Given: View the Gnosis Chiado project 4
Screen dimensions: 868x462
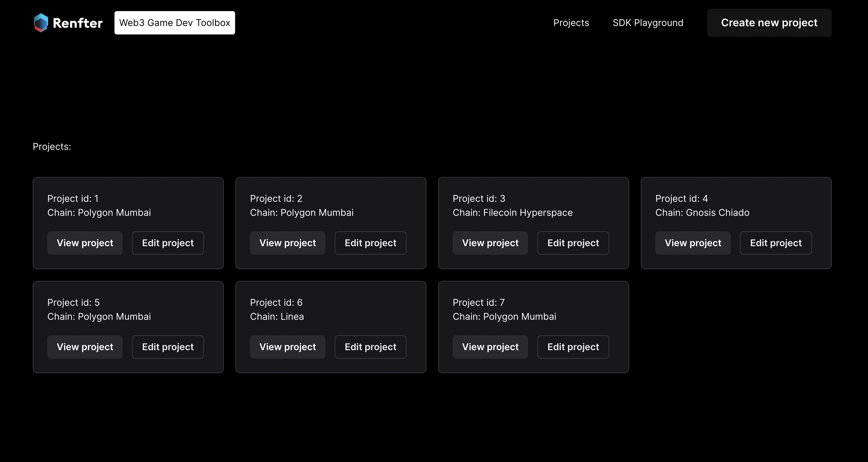Looking at the screenshot, I should tap(693, 243).
